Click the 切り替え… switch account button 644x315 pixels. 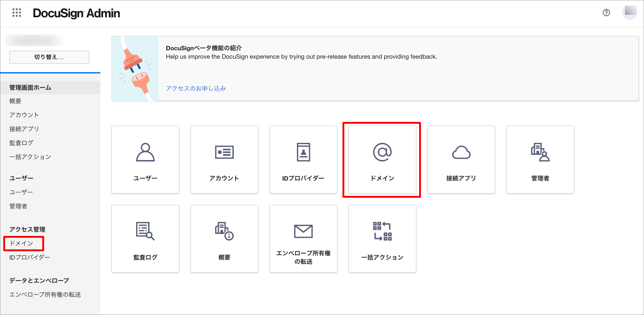pyautogui.click(x=49, y=57)
